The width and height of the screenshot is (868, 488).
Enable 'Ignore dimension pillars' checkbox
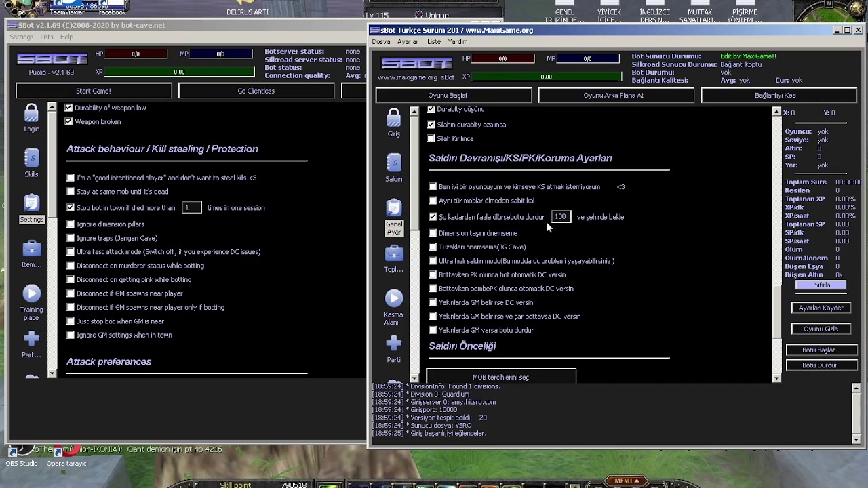coord(71,224)
